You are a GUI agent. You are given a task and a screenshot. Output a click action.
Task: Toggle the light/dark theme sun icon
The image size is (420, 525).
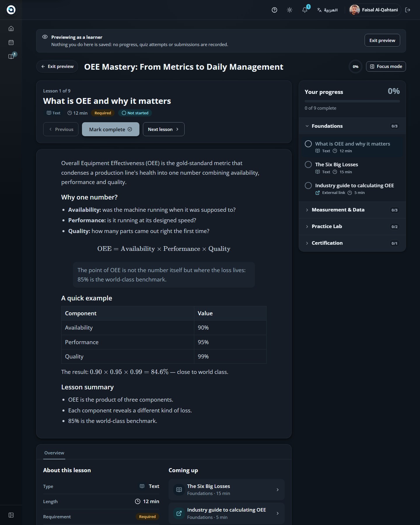click(x=289, y=10)
